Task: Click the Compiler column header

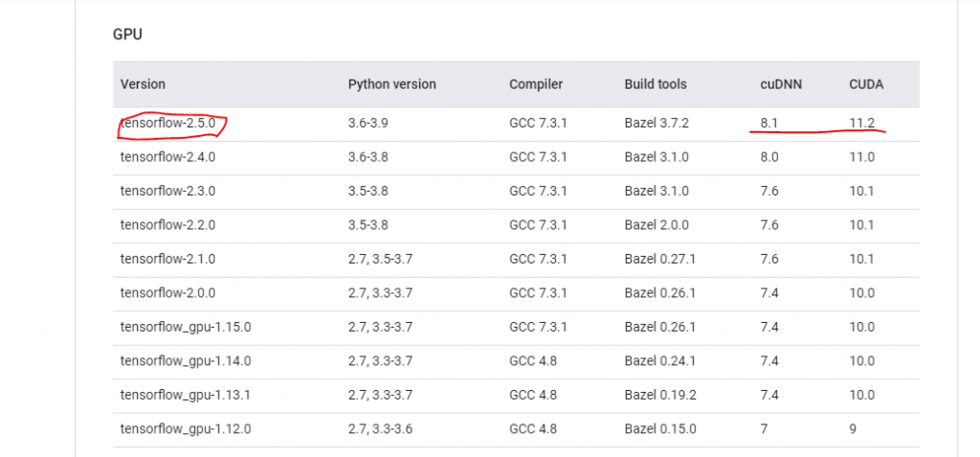Action: coord(536,84)
